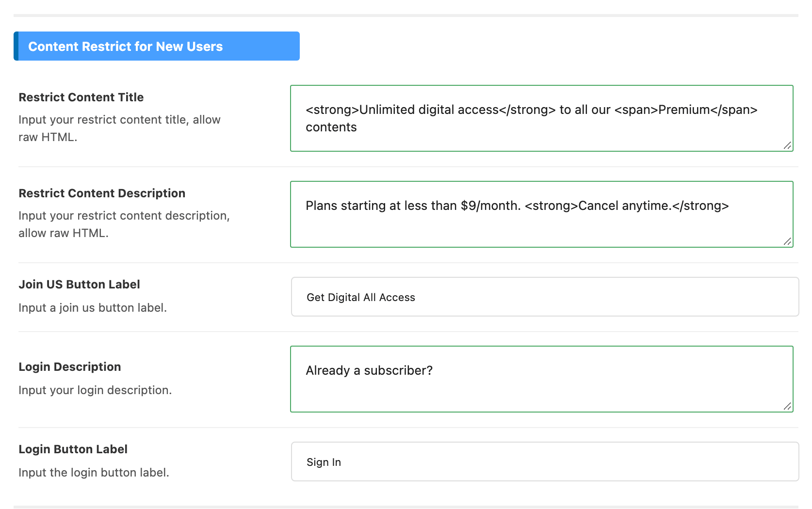Viewport: 812px width, 509px height.
Task: Click the 'Input your login description.' hint
Action: 95,390
